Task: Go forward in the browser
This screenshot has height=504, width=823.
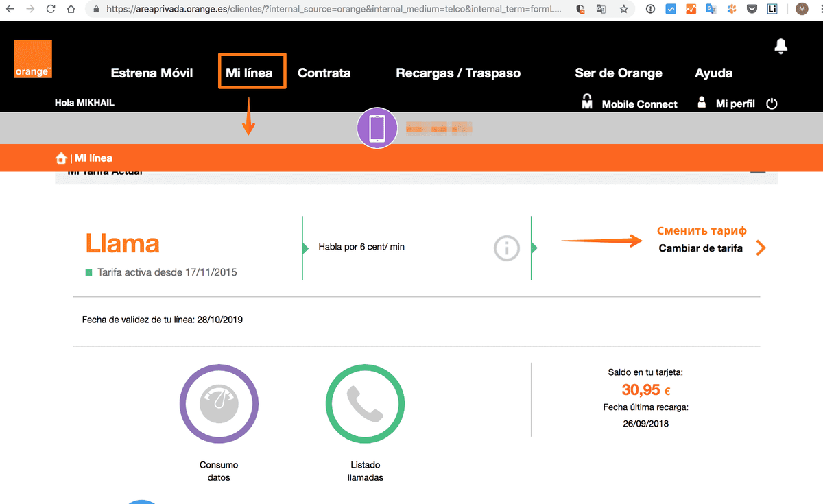Action: [30, 10]
